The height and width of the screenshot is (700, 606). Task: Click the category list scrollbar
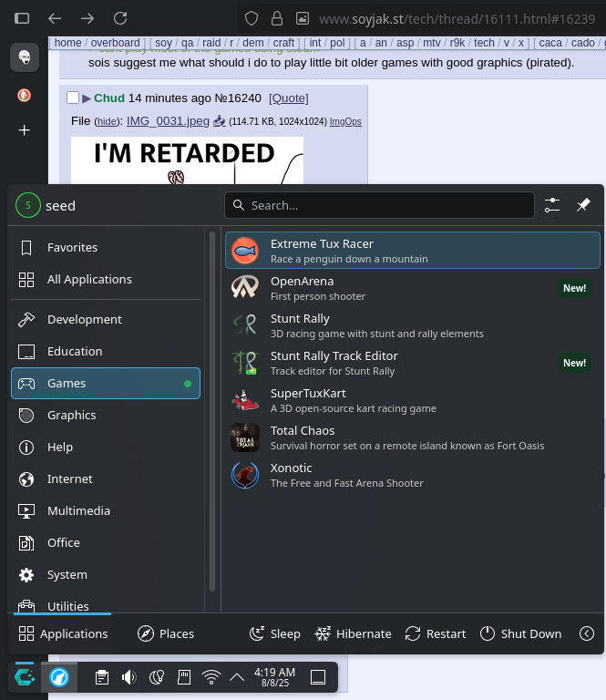click(212, 410)
